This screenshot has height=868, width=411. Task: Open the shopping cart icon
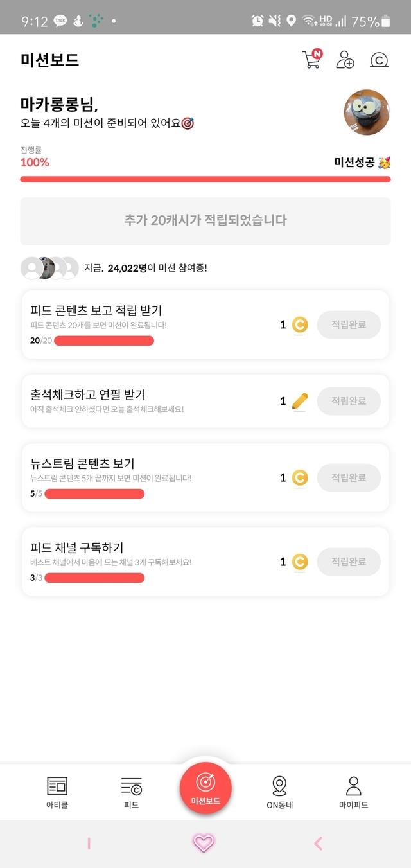[311, 60]
